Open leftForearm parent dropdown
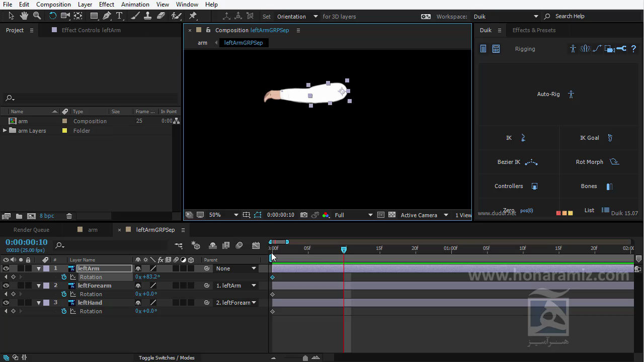This screenshot has width=644, height=362. 235,286
